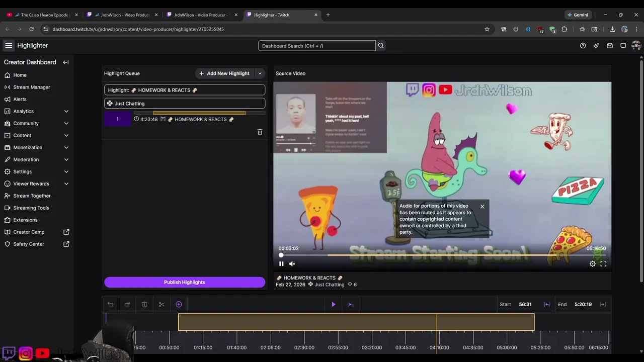The height and width of the screenshot is (362, 644).
Task: Click the dashboard search magnifier button
Action: [381, 46]
